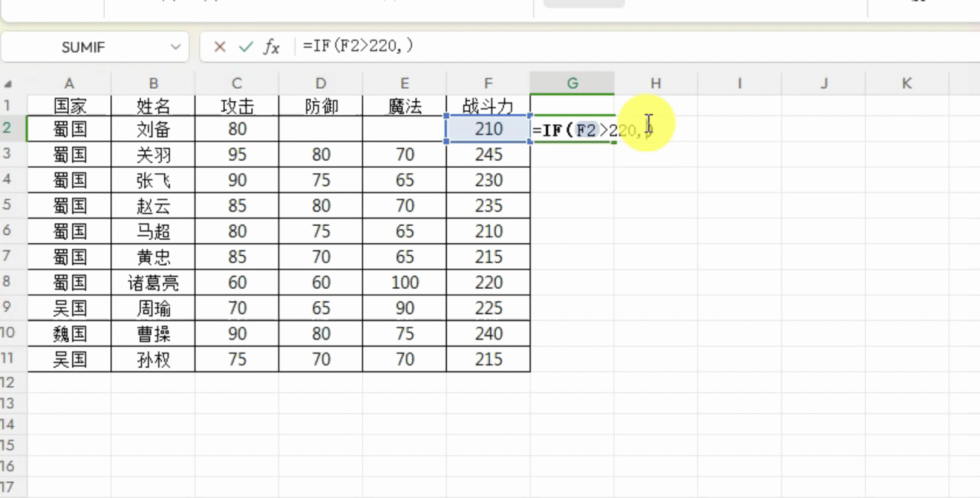Click inside the formula bar text
The width and height of the screenshot is (980, 498).
point(358,47)
